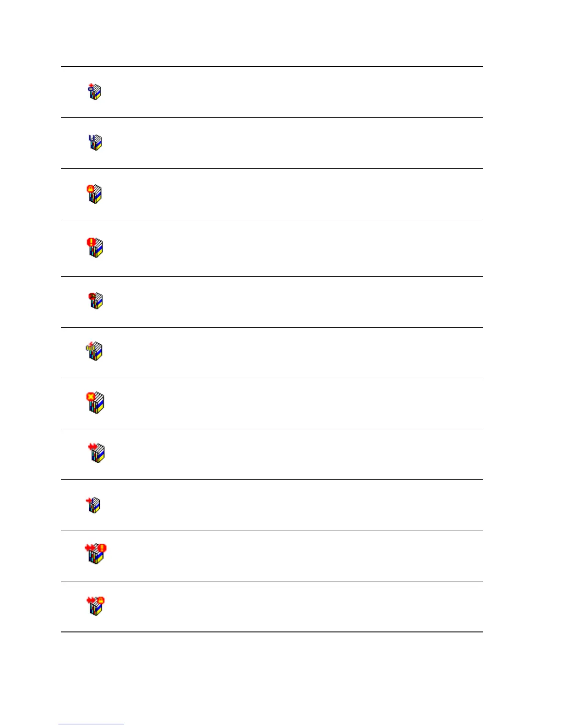The width and height of the screenshot is (563, 728).
Task: Select library icon with double arrows and exclamation badge
Action: pos(96,553)
